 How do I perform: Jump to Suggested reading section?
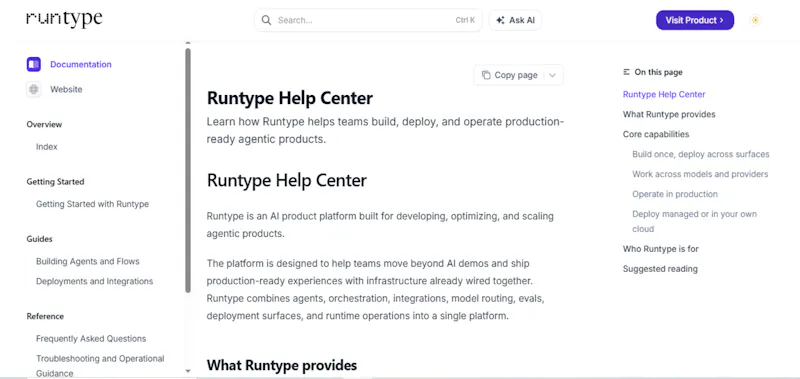(660, 269)
